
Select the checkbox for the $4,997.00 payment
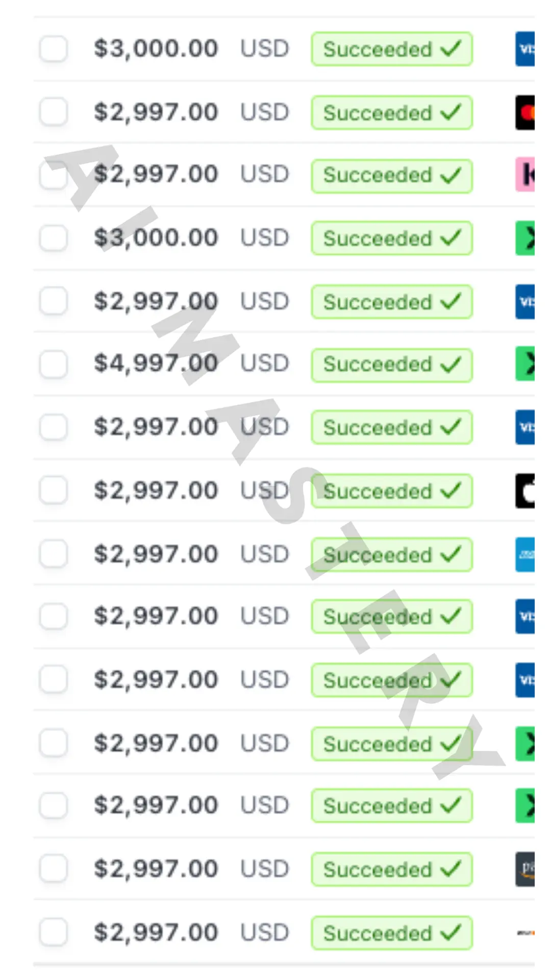(54, 364)
